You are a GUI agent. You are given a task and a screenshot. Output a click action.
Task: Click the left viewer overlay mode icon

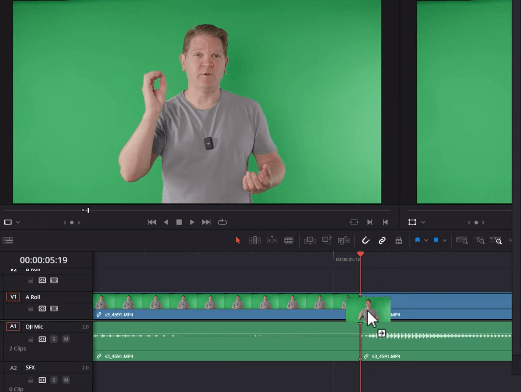point(8,222)
